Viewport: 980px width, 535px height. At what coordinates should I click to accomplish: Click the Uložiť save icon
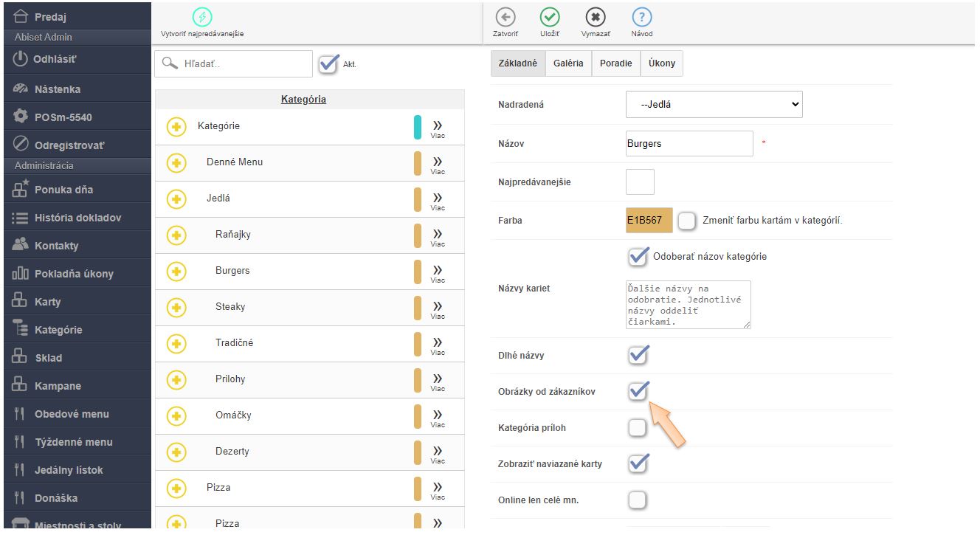pyautogui.click(x=549, y=18)
